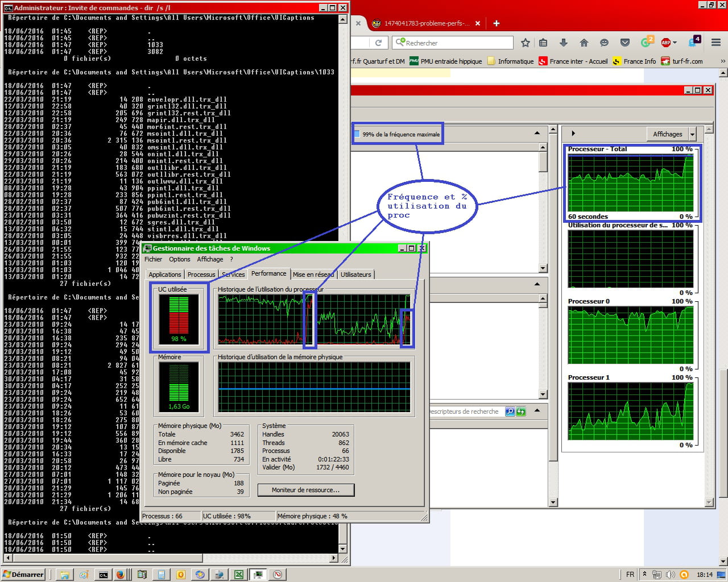
Task: Open the calculator taskbar icon
Action: pyautogui.click(x=162, y=575)
